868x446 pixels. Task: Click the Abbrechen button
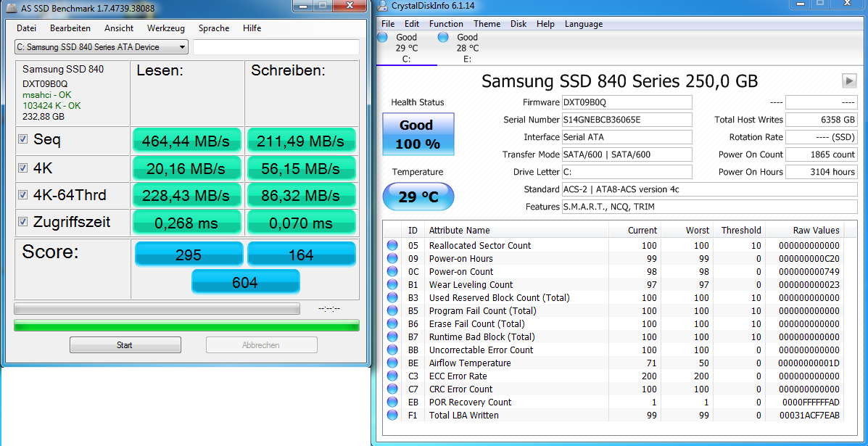[261, 344]
